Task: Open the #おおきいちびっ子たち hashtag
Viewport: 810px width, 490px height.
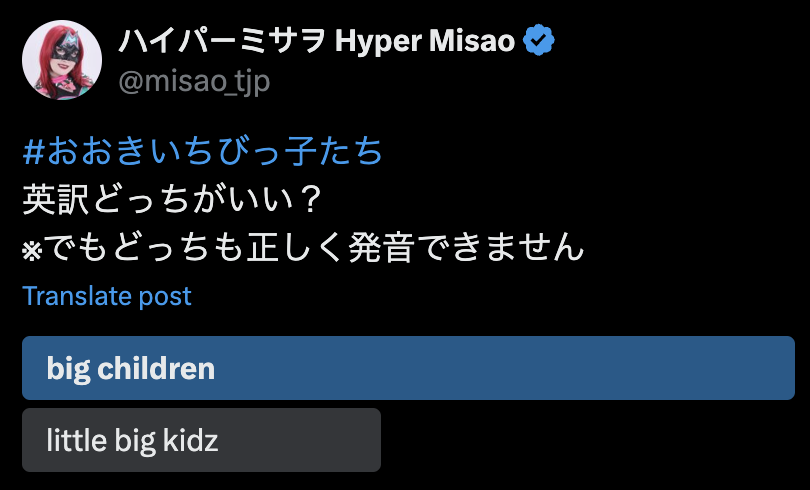Action: (x=203, y=151)
